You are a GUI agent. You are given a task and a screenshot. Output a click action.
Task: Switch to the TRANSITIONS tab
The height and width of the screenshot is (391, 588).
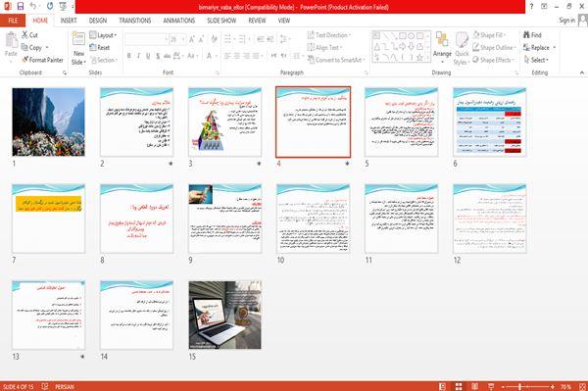coord(135,21)
